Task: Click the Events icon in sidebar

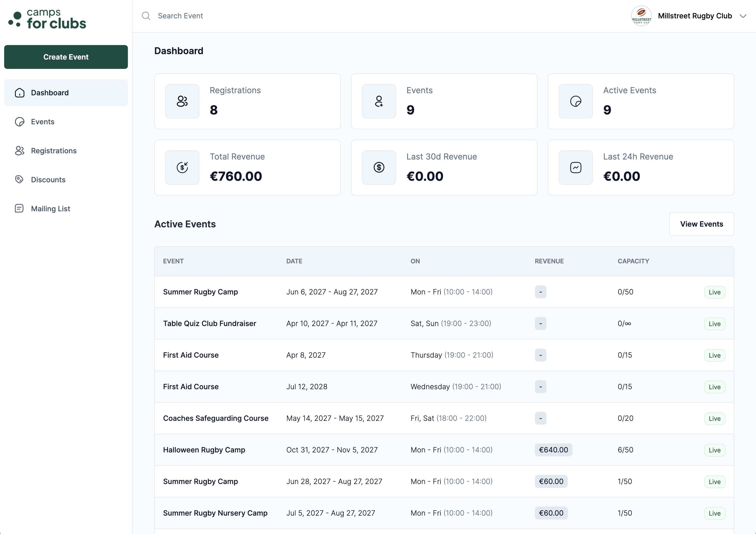Action: click(x=19, y=122)
